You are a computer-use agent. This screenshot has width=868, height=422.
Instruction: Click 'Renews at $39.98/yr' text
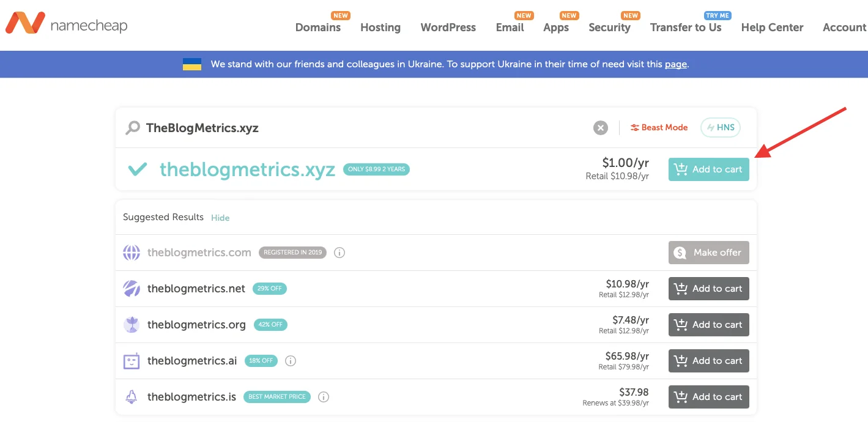coord(616,404)
